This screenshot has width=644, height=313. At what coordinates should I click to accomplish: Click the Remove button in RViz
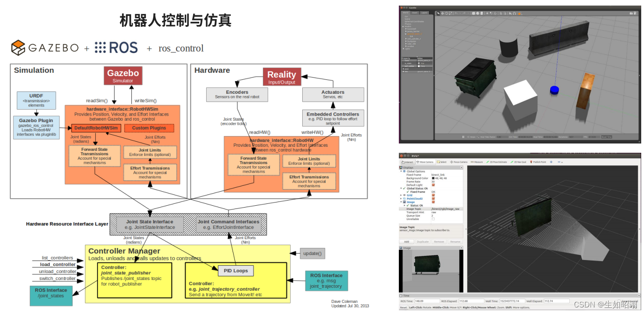coord(439,241)
